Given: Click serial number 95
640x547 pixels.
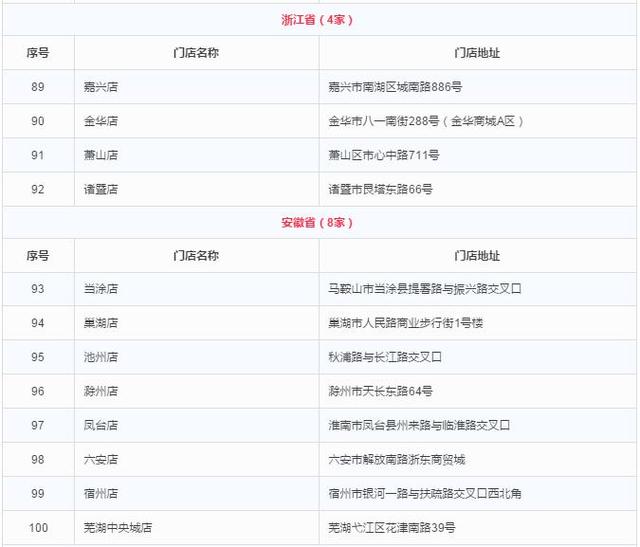Looking at the screenshot, I should [38, 357].
